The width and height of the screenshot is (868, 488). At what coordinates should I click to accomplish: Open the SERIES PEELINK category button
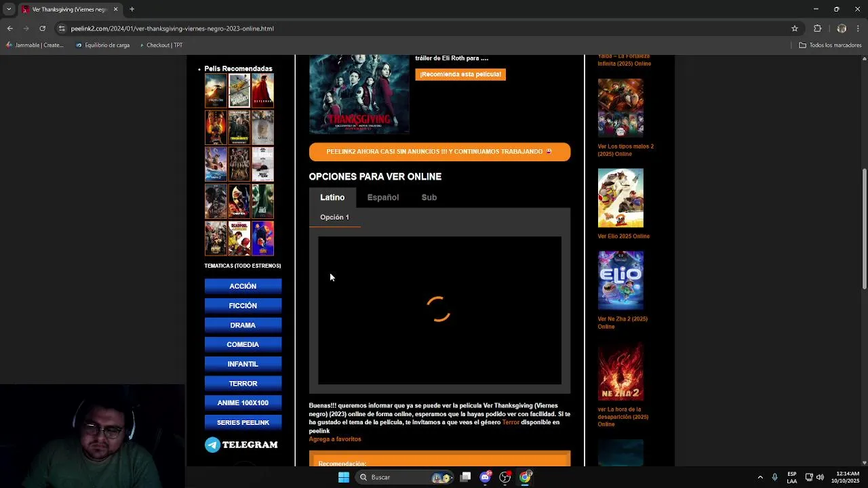pyautogui.click(x=243, y=422)
